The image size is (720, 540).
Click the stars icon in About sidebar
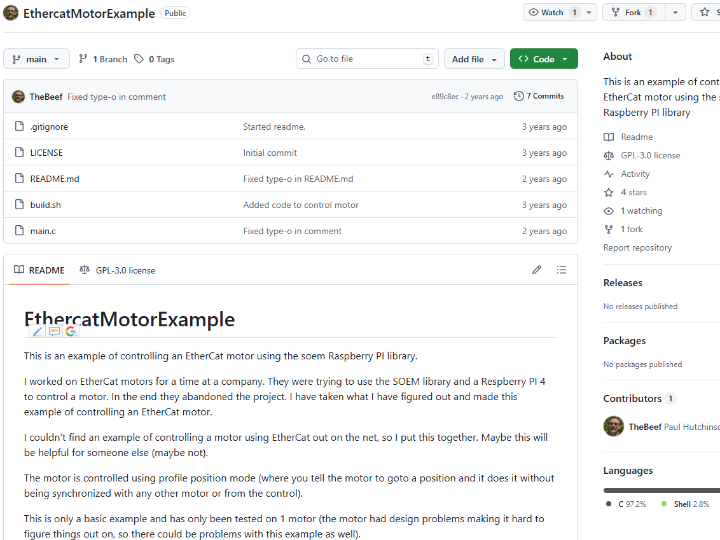[x=609, y=192]
